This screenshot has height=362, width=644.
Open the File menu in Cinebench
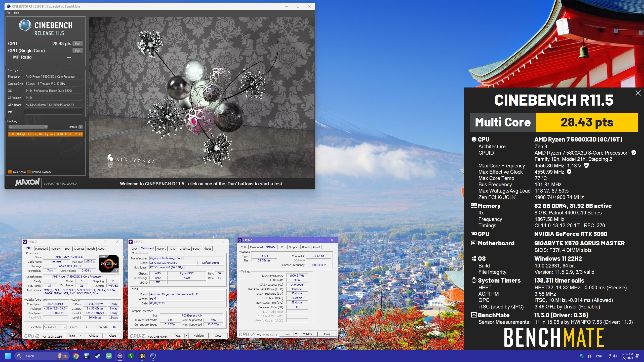click(x=9, y=13)
